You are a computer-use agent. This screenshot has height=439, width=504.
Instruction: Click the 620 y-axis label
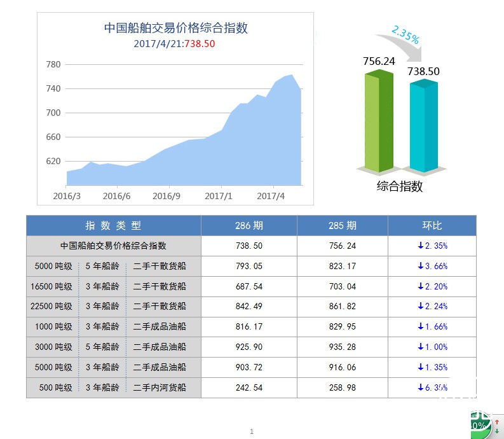pyautogui.click(x=53, y=161)
